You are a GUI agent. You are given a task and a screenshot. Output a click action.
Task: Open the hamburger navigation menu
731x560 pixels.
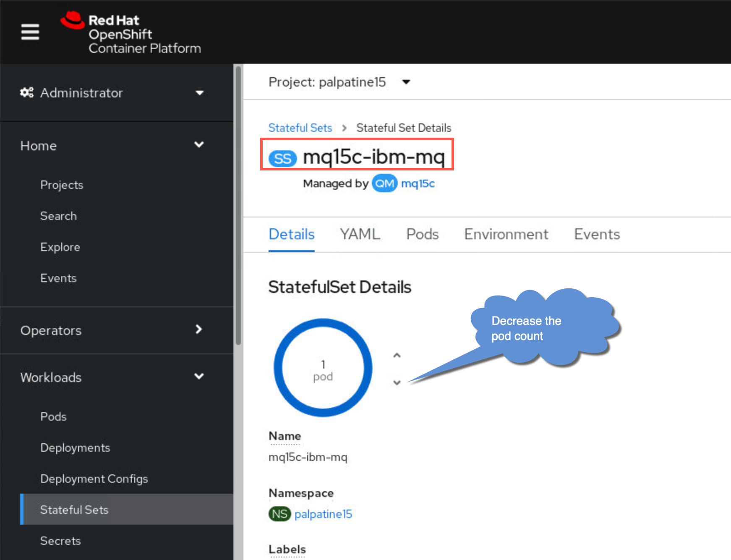30,32
